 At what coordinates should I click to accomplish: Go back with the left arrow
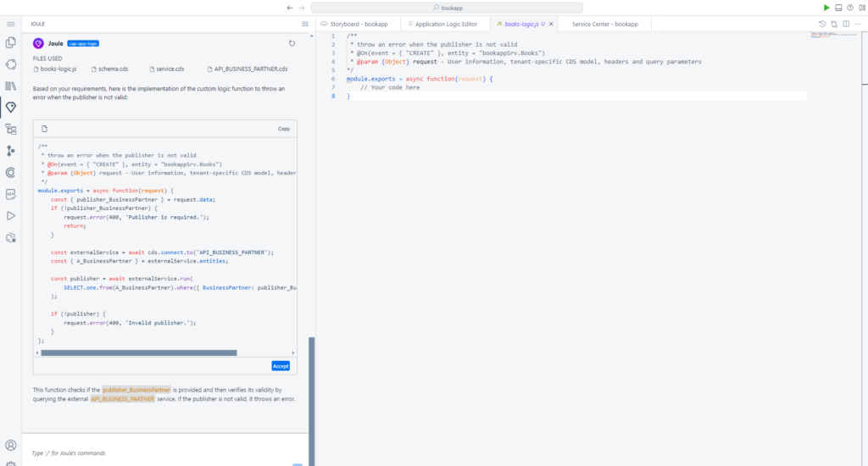pos(290,8)
